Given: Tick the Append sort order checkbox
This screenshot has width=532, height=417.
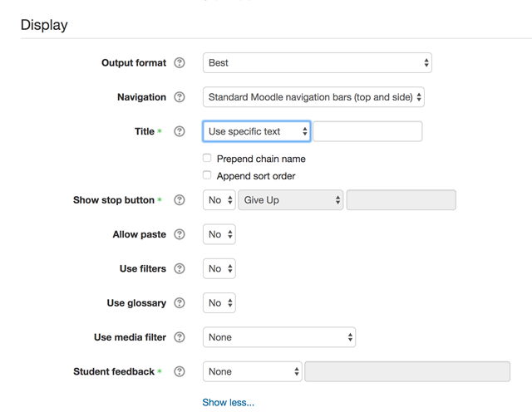Looking at the screenshot, I should click(207, 175).
